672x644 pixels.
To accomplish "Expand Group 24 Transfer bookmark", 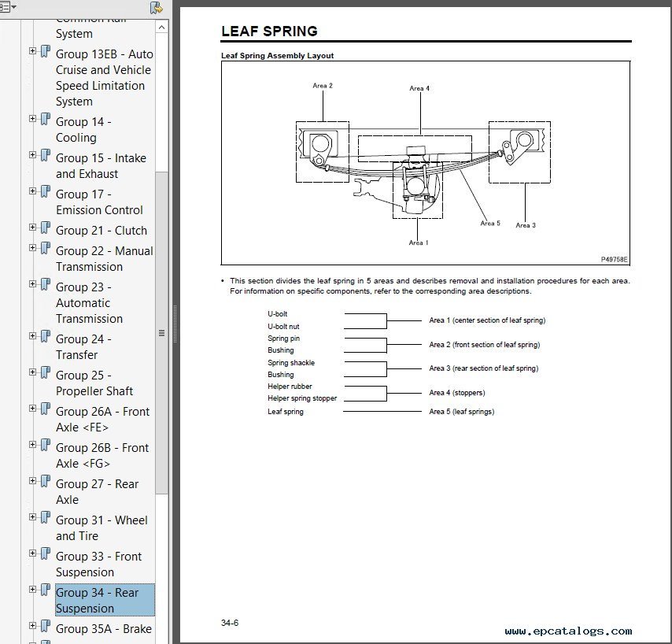I will [32, 335].
